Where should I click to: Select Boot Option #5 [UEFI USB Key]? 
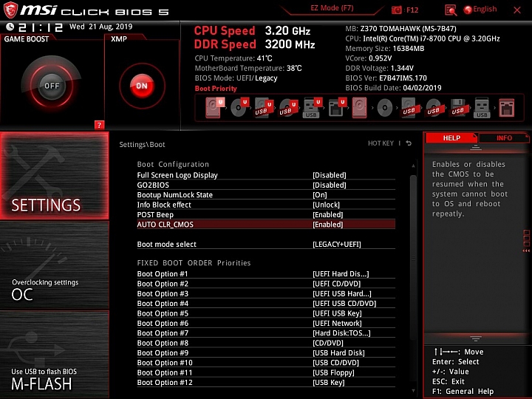coord(266,313)
